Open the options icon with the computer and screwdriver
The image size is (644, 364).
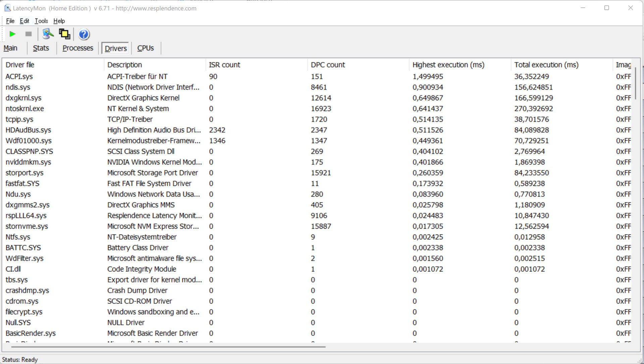click(x=48, y=34)
